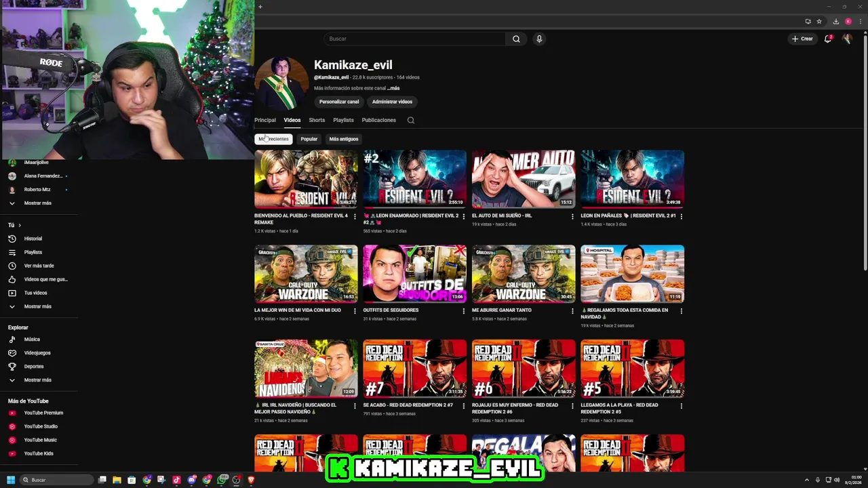Open YouTube notifications bell

coord(828,39)
